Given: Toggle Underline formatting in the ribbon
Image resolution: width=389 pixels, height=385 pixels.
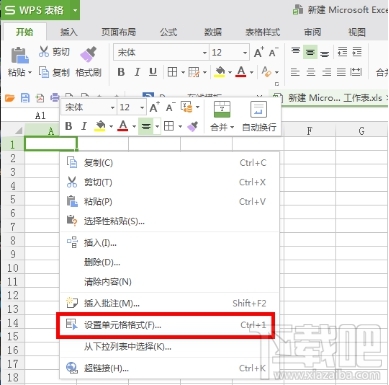Looking at the screenshot, I should (x=153, y=72).
